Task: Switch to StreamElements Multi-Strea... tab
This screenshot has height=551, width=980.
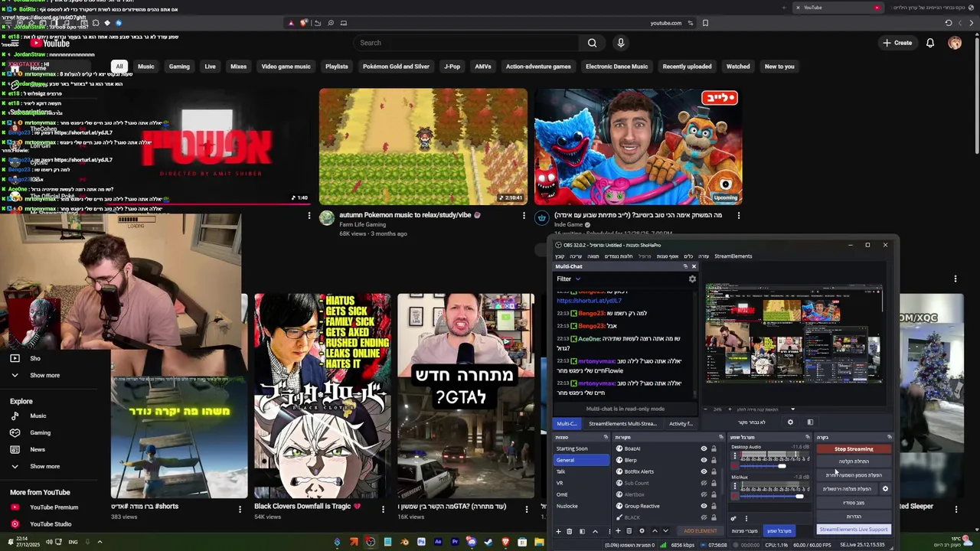Action: (x=622, y=423)
